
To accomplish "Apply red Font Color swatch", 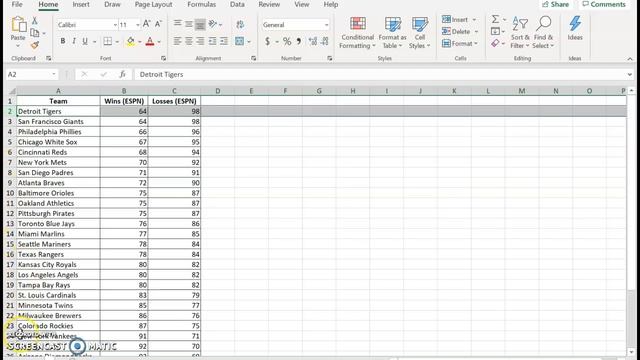I will point(150,41).
